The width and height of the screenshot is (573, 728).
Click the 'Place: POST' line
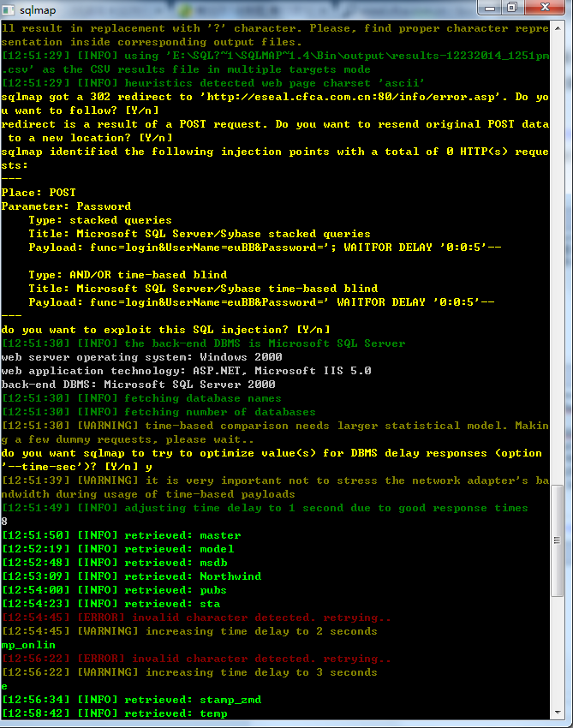[39, 193]
